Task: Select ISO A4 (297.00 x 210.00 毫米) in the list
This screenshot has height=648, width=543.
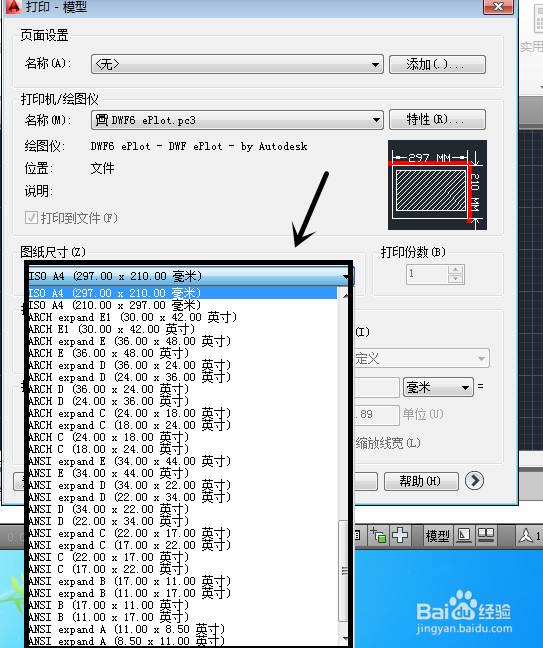Action: click(x=183, y=293)
